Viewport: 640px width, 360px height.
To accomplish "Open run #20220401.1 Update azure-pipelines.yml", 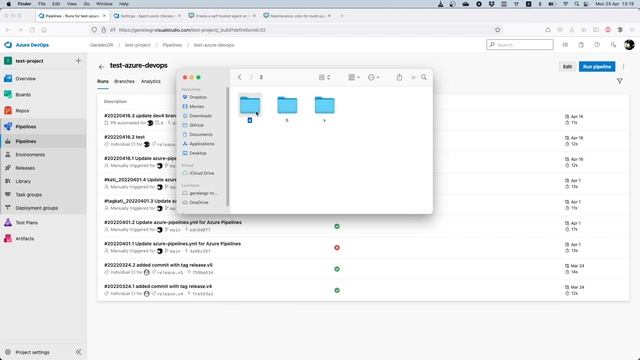I will pyautogui.click(x=172, y=244).
